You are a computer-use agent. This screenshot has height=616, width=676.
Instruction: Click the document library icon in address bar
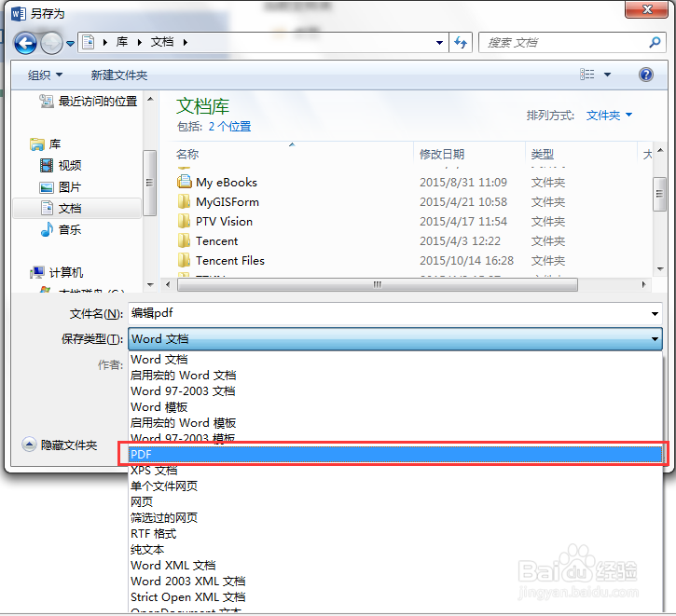(x=89, y=42)
